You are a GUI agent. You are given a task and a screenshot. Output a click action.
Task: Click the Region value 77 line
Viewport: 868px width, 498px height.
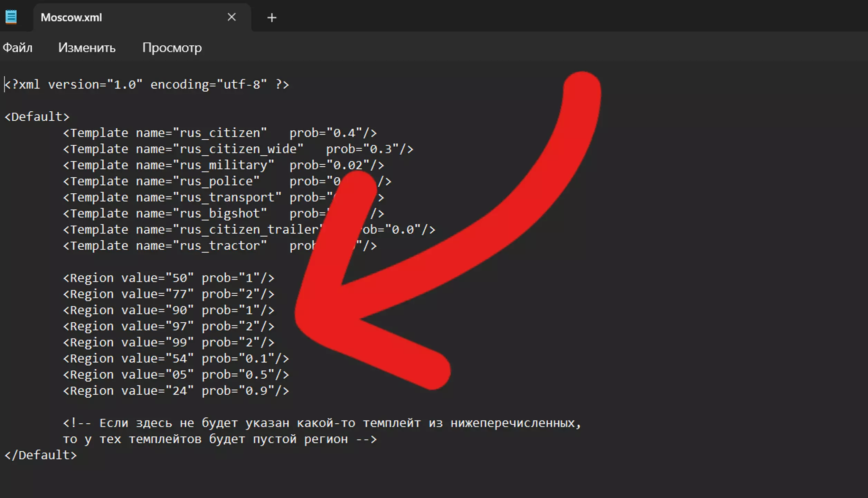tap(168, 294)
